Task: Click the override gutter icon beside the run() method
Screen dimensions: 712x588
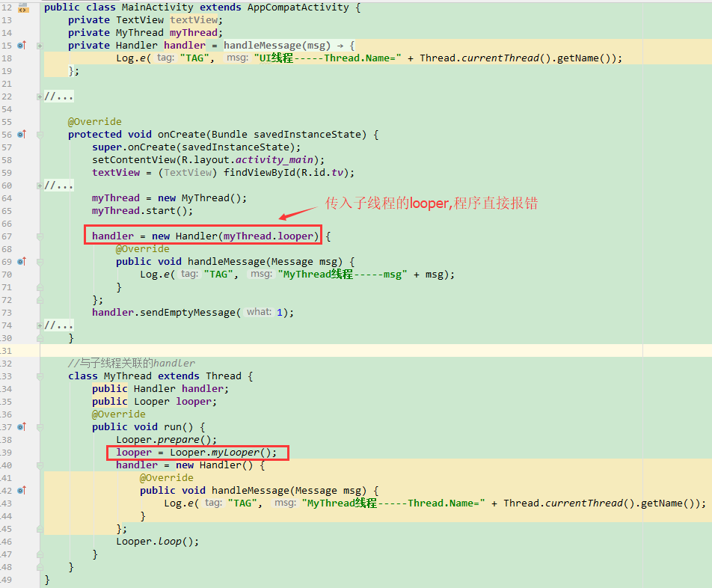Action: (x=22, y=427)
